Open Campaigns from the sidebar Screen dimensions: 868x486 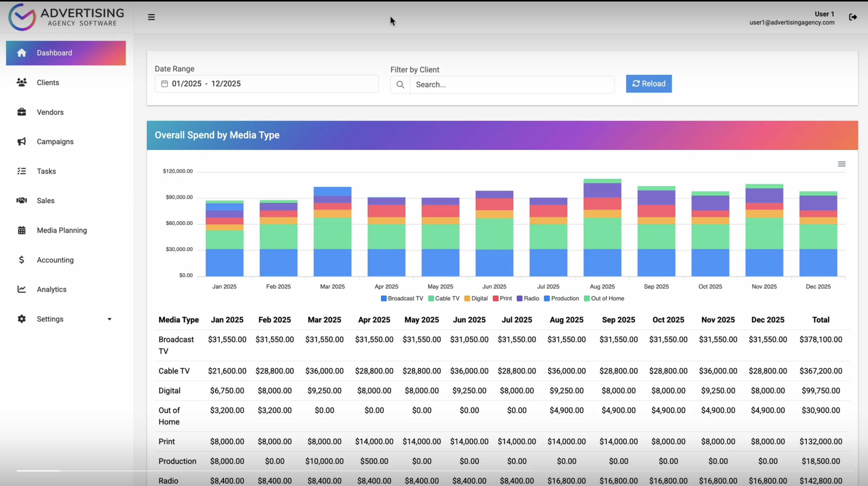(55, 141)
